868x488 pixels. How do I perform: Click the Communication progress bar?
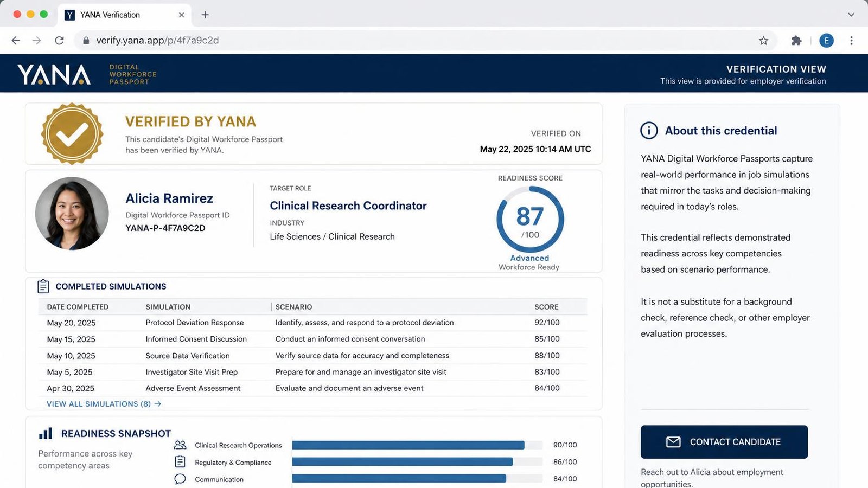point(417,479)
